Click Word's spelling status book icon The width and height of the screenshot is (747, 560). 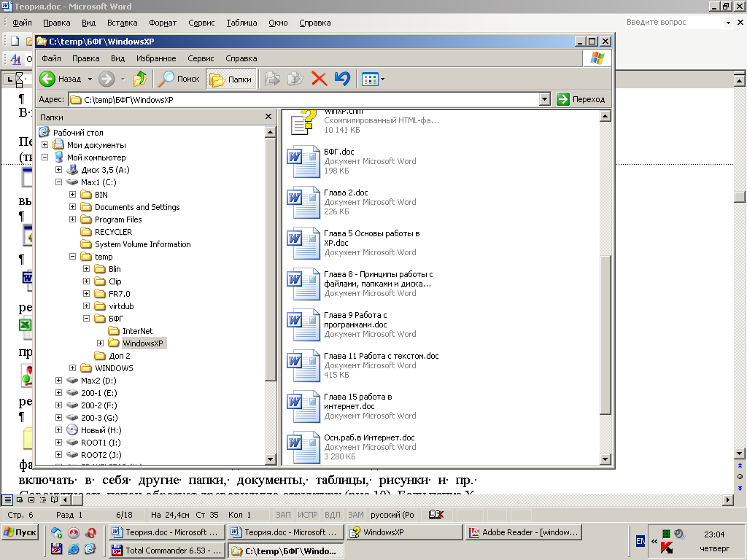pos(436,515)
